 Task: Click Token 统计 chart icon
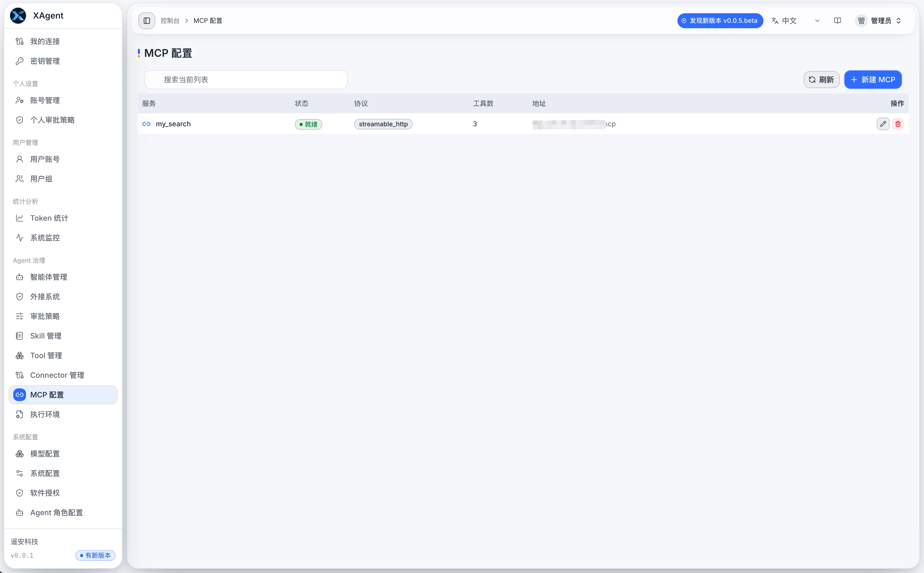point(20,218)
